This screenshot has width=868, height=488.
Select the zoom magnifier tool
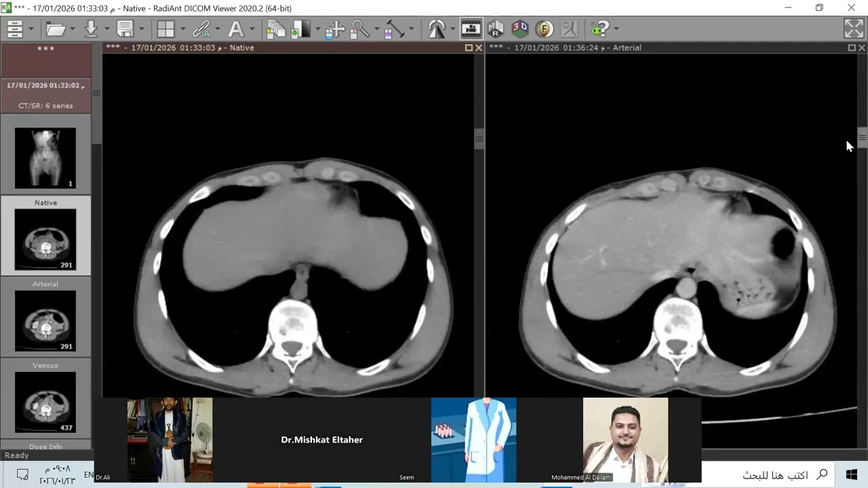coord(359,29)
